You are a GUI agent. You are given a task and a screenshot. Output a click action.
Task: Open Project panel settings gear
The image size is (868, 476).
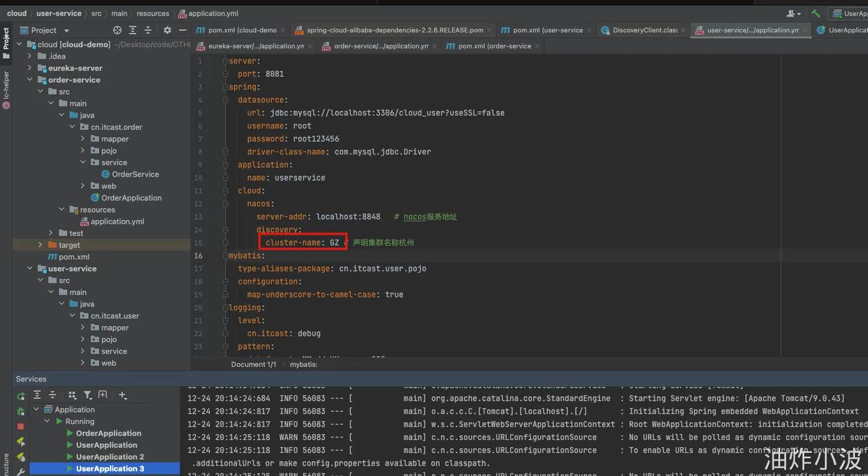pyautogui.click(x=167, y=30)
